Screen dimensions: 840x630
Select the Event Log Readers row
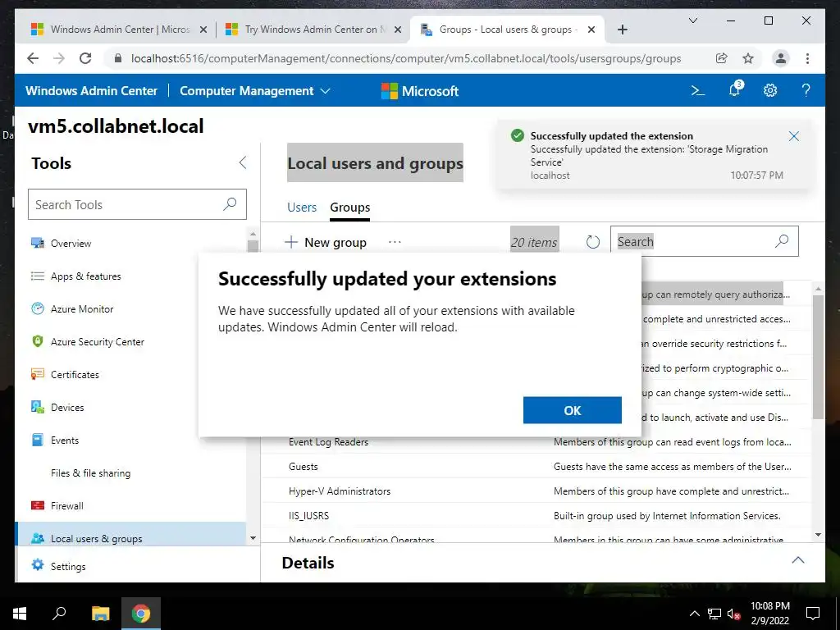click(536, 442)
